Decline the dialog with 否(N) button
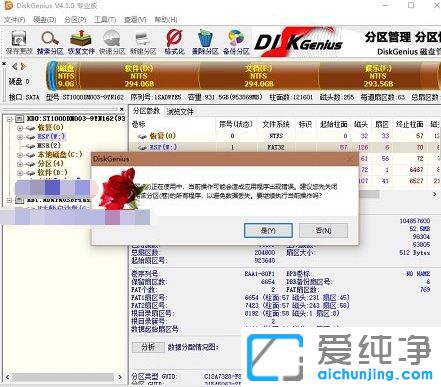This screenshot has height=387, width=441. tap(323, 230)
